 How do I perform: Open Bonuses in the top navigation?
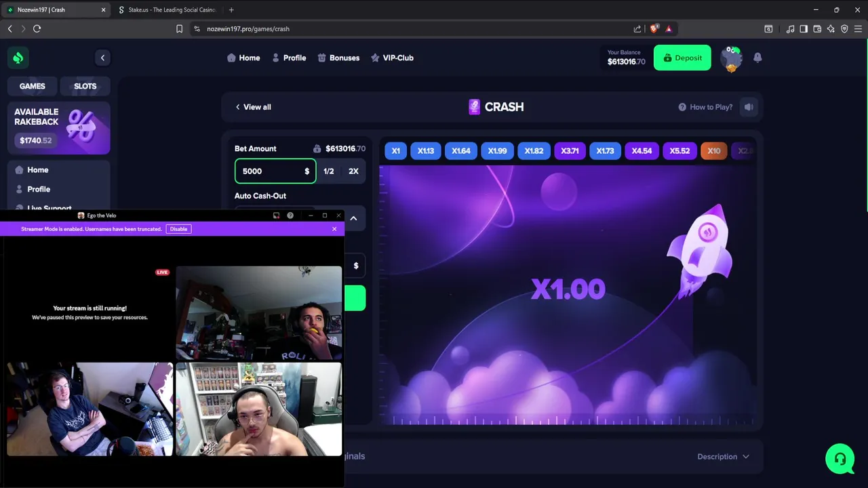338,58
